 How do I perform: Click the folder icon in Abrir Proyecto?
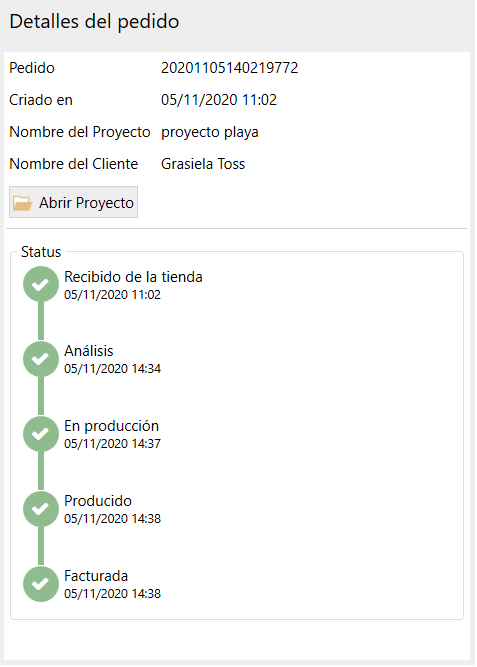pyautogui.click(x=23, y=203)
